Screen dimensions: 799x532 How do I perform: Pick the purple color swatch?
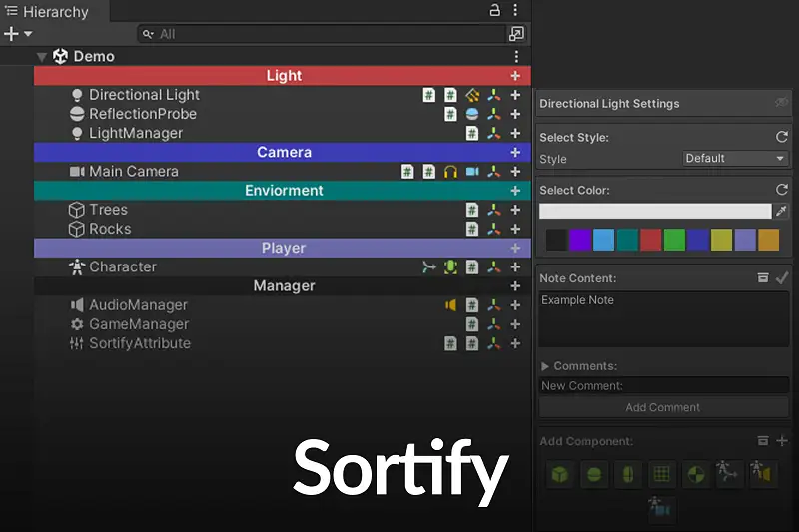tap(580, 240)
